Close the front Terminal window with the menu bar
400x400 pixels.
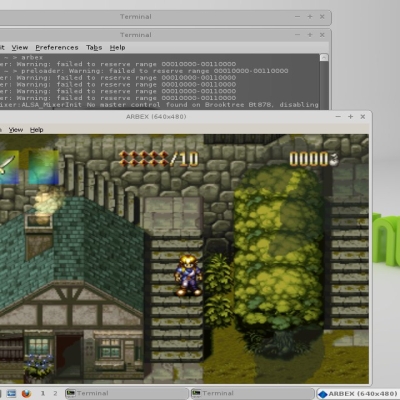[322, 35]
